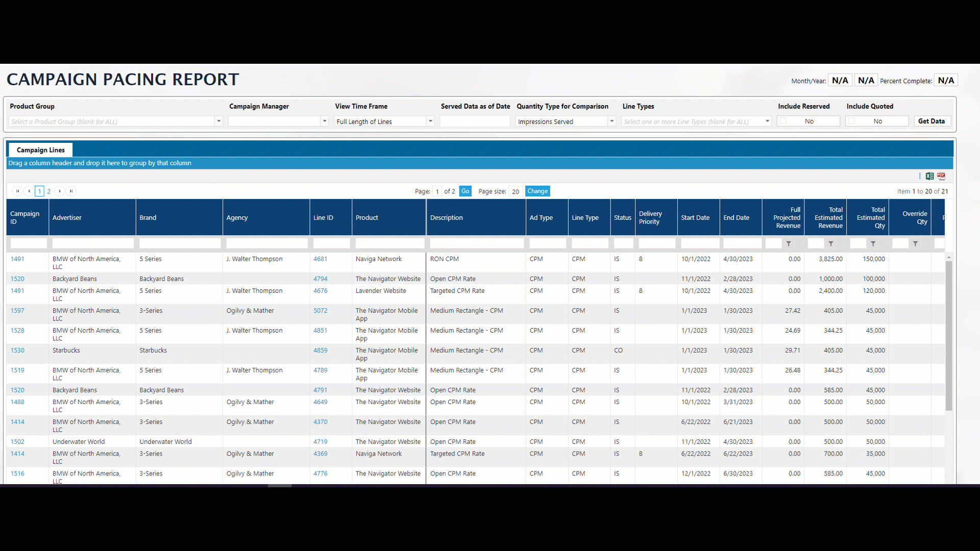Go to page 2 in the pager

tap(49, 191)
